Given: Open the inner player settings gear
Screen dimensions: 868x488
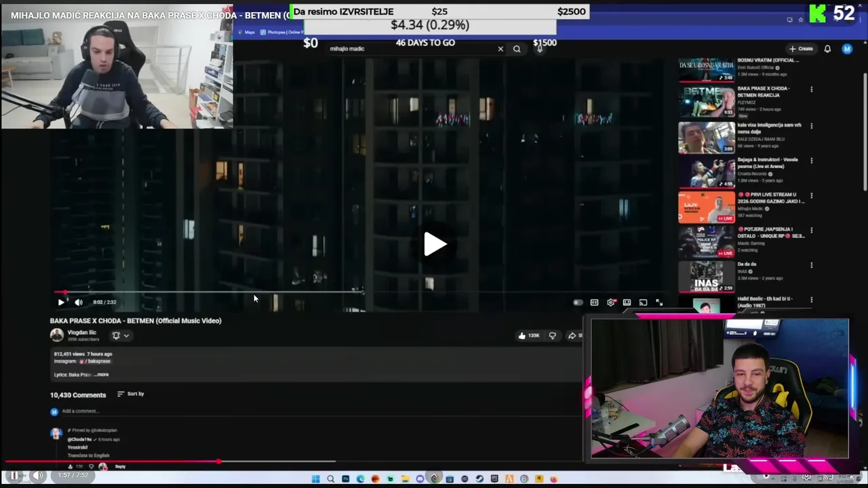Looking at the screenshot, I should point(611,302).
